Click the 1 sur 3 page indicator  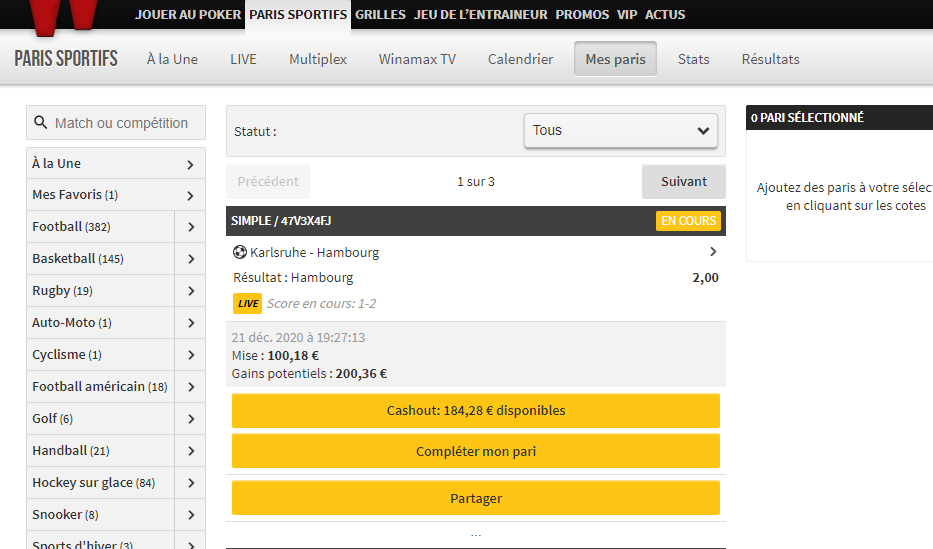(475, 181)
